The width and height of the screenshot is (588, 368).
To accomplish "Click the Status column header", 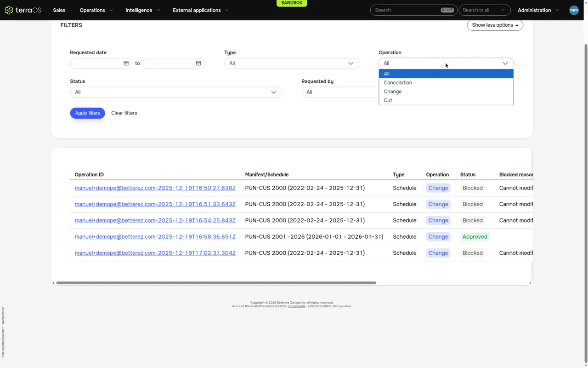I will point(468,175).
